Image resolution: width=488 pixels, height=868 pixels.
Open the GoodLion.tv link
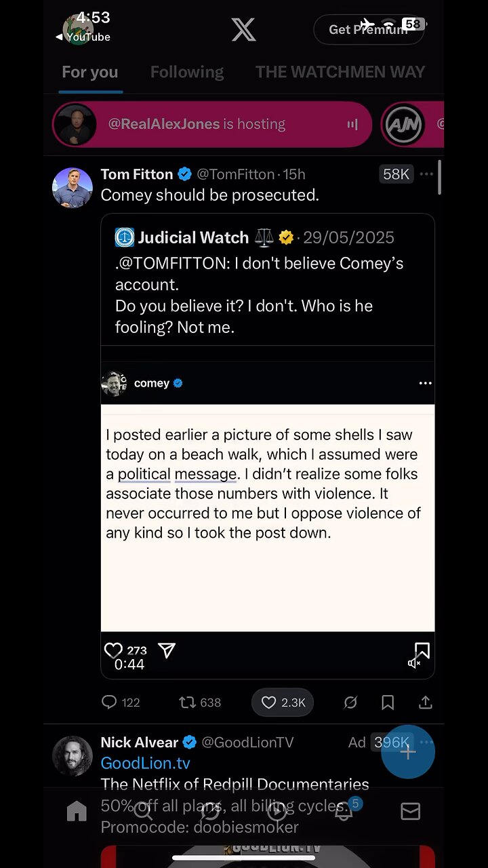click(145, 764)
